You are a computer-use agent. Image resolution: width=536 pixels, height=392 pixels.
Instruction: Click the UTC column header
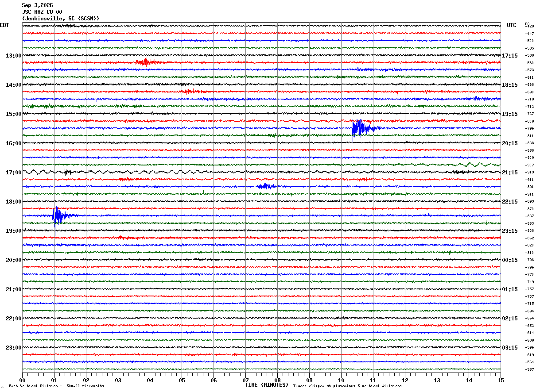click(x=512, y=25)
